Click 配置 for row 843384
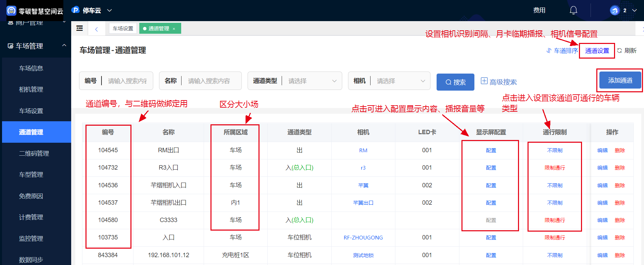Image resolution: width=644 pixels, height=265 pixels. [x=491, y=255]
